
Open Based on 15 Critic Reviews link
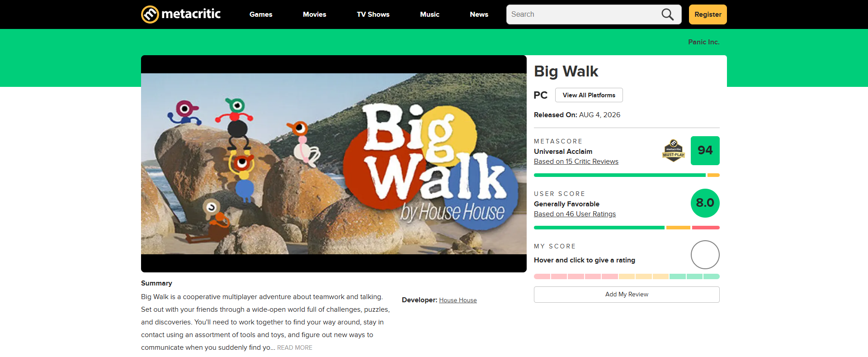576,162
